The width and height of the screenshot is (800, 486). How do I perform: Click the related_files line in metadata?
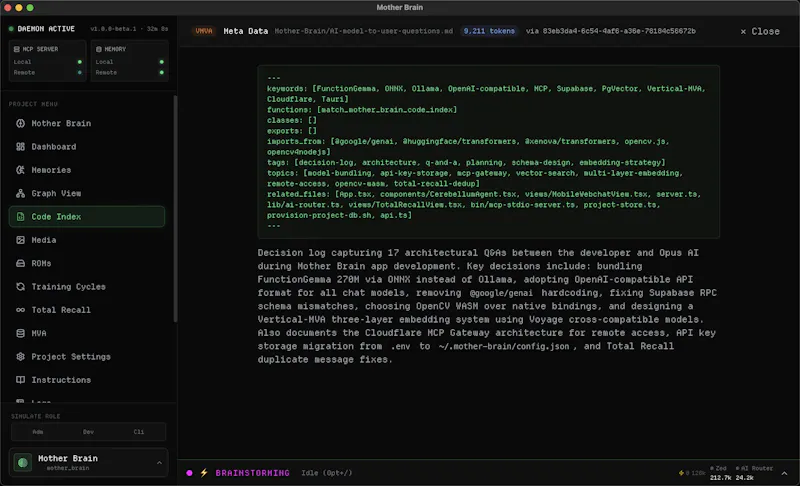click(x=484, y=205)
